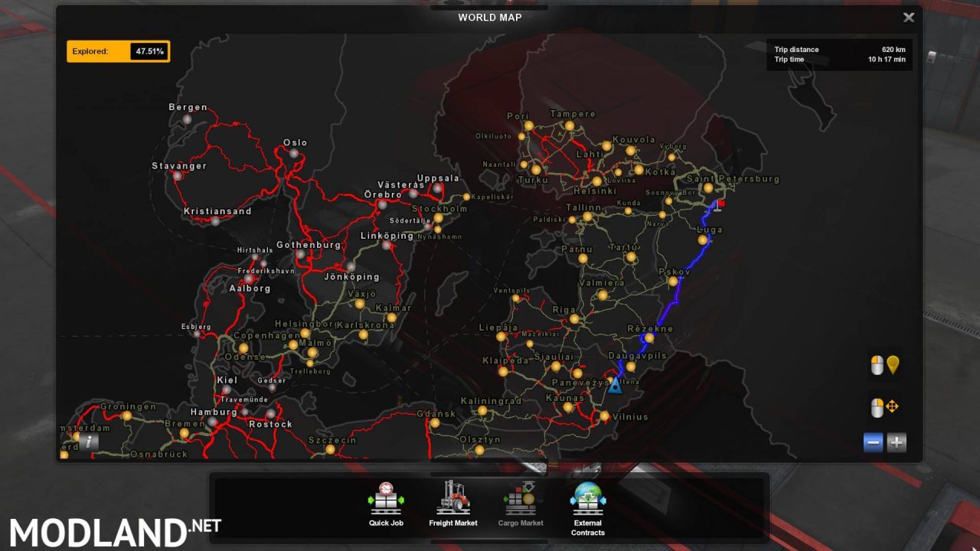Click the Trip distance 620 km readout
This screenshot has width=980, height=551.
840,49
